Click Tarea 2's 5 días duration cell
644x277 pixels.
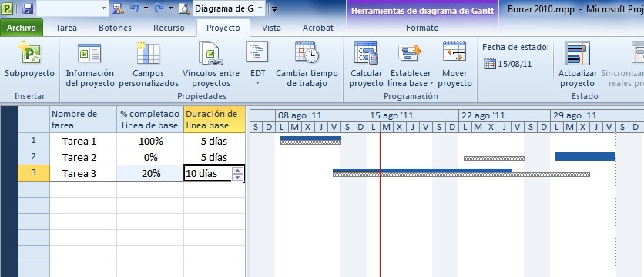(214, 157)
